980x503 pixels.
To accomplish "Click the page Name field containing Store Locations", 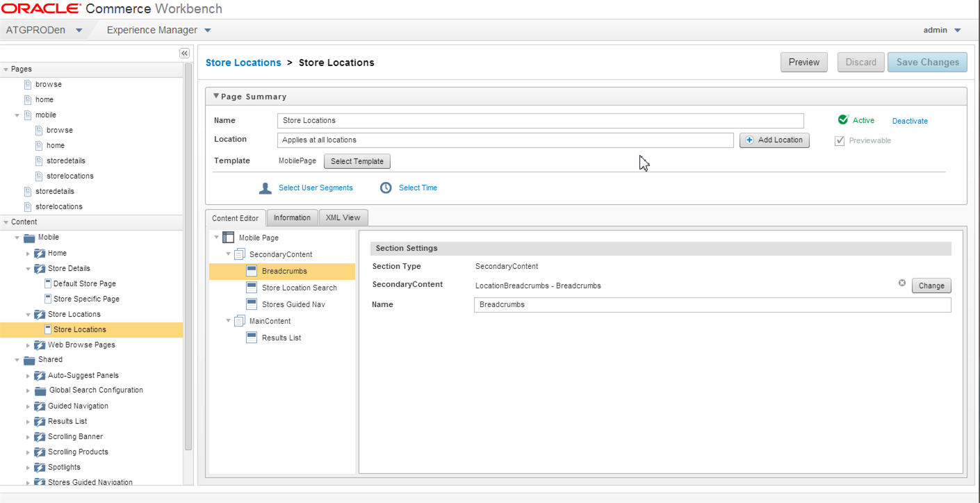I will 540,120.
